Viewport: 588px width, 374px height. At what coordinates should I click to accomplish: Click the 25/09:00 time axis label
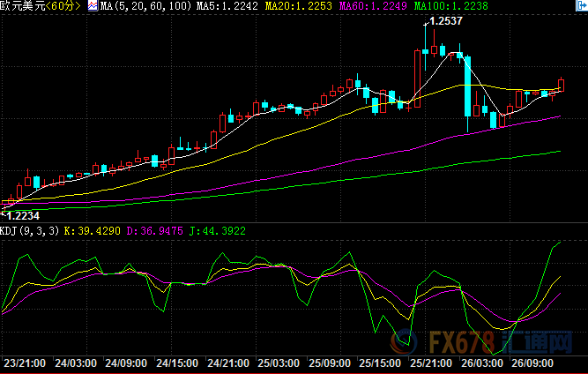pos(329,363)
